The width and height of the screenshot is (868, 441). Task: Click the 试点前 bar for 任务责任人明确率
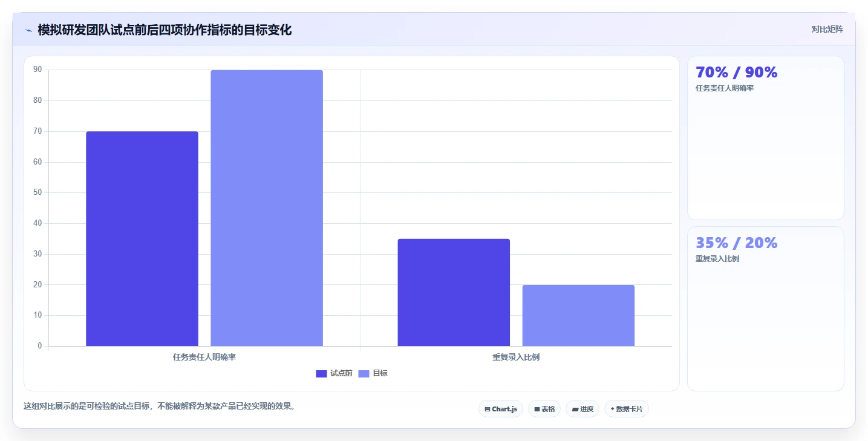pos(142,239)
